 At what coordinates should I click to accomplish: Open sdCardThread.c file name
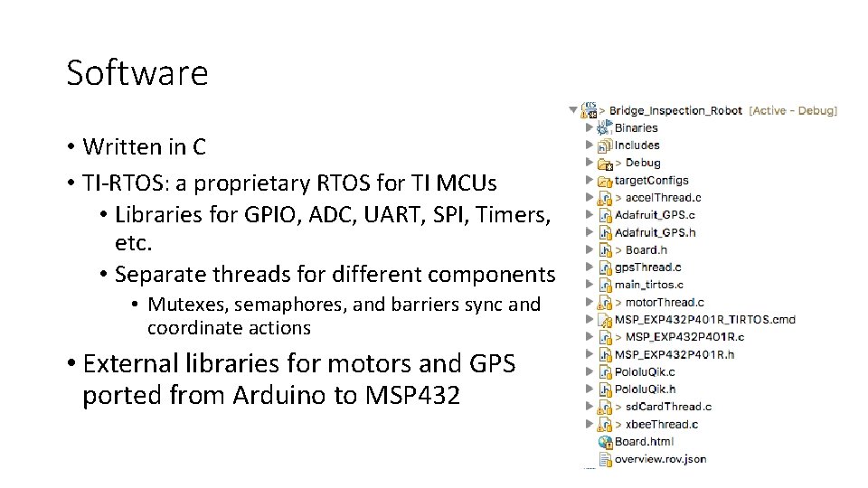point(668,407)
